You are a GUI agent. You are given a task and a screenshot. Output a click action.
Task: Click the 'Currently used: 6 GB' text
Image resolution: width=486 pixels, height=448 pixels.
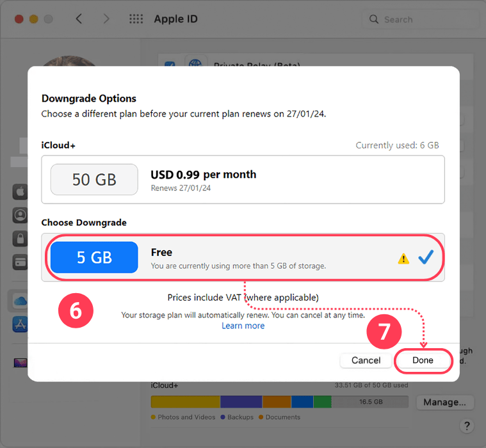point(397,145)
